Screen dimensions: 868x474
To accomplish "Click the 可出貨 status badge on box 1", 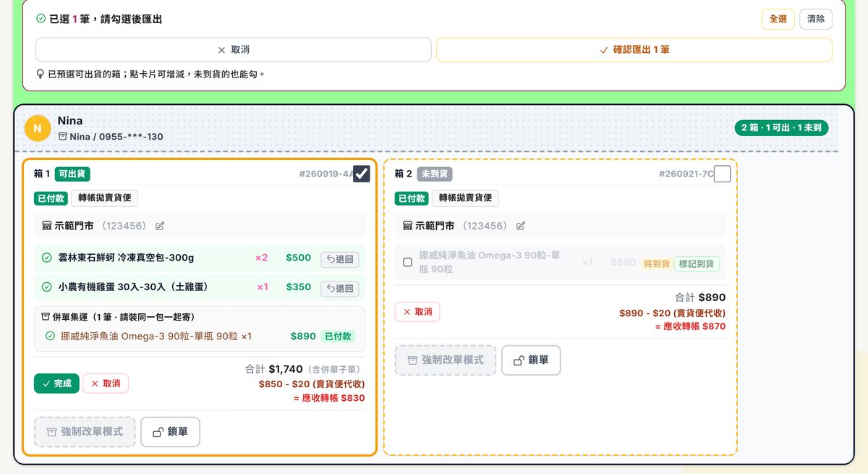I will click(72, 174).
